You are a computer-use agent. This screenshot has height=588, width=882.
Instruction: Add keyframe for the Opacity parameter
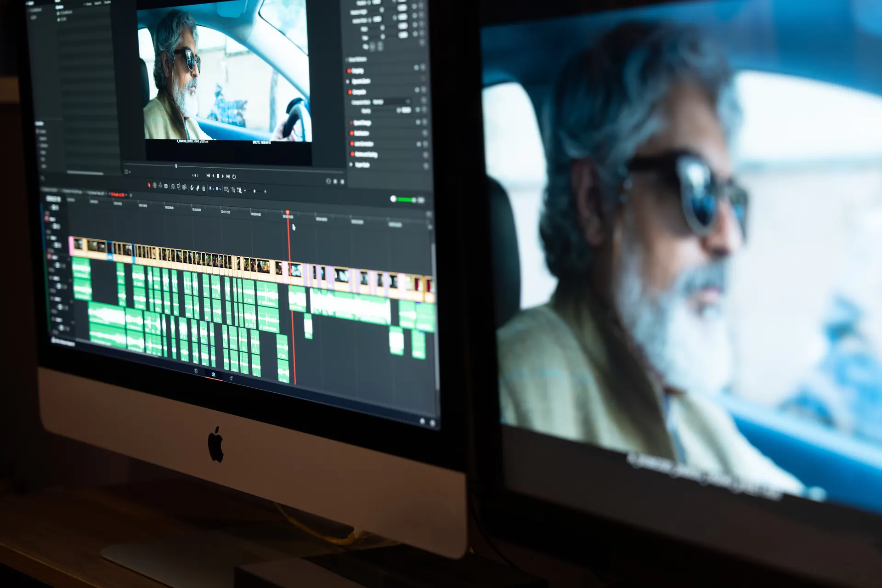point(417,110)
